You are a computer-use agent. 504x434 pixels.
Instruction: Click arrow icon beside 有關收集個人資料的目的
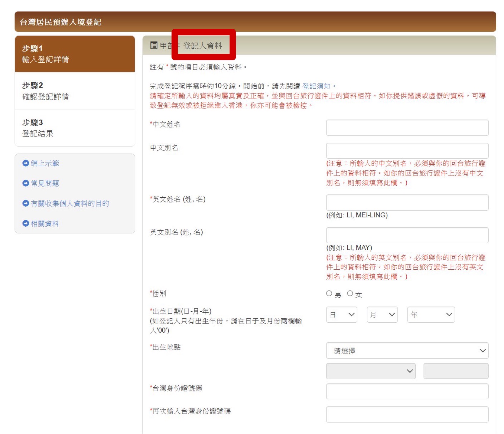(26, 203)
